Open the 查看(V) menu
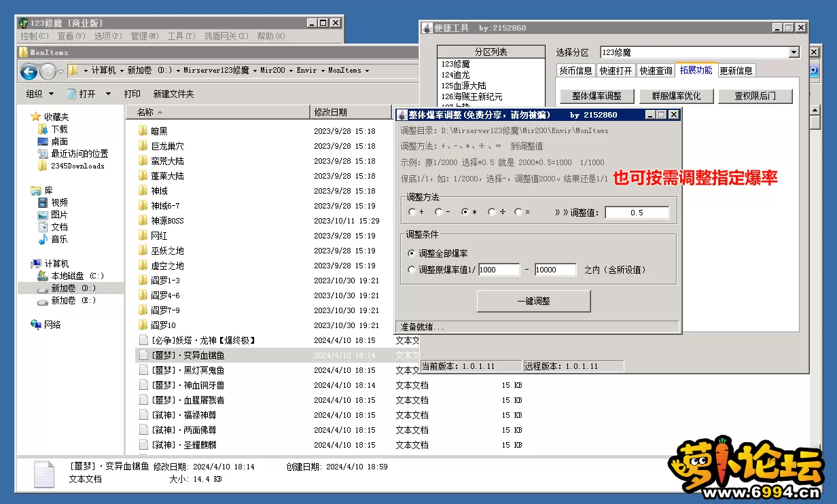Image resolution: width=837 pixels, height=504 pixels. coord(71,36)
